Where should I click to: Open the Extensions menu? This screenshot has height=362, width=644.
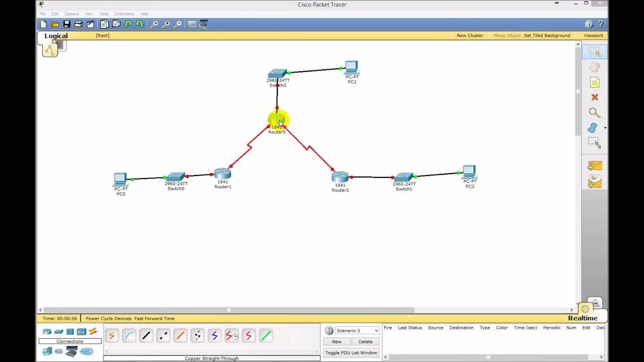point(124,14)
